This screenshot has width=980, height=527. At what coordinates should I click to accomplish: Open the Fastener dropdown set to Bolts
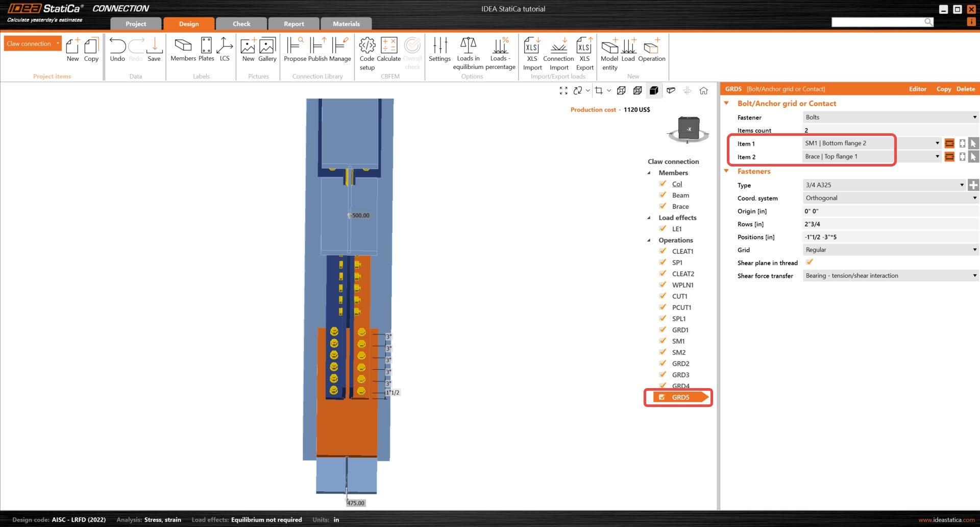[x=890, y=117]
